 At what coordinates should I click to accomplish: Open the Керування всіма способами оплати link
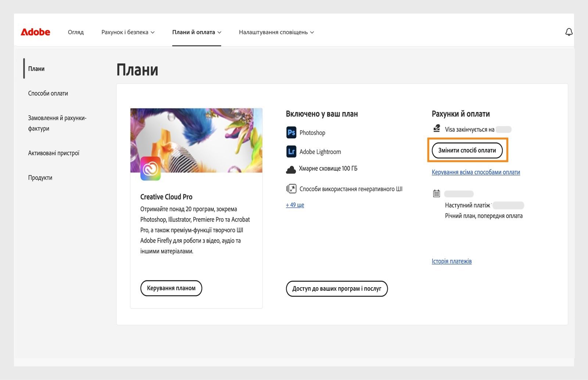pyautogui.click(x=476, y=172)
